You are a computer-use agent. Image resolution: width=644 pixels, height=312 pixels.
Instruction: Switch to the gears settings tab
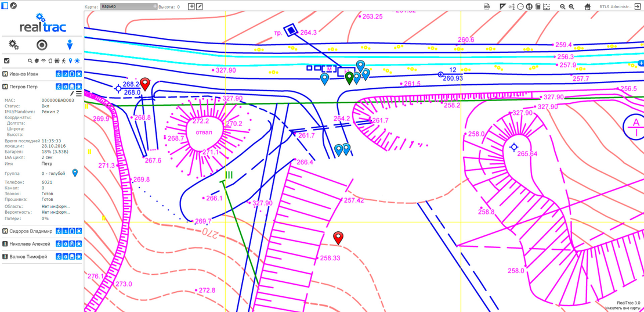[x=14, y=45]
